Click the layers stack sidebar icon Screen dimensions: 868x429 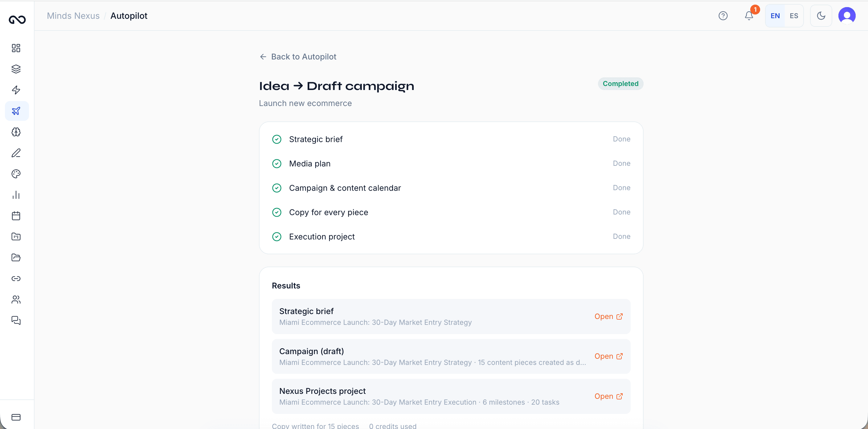point(16,69)
